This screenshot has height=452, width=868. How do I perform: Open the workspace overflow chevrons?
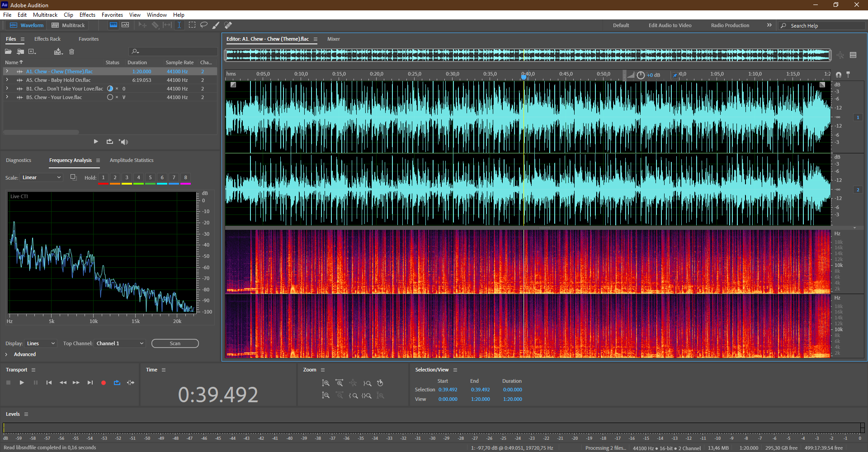[769, 25]
